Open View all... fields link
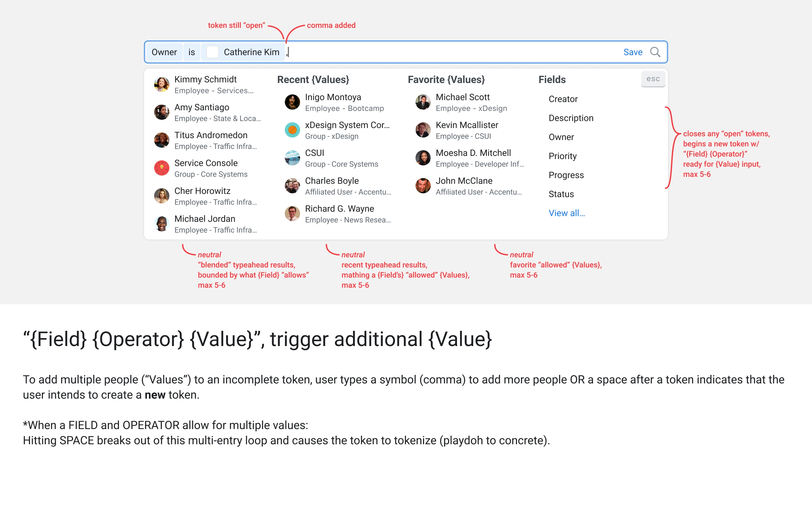Screen dimensions: 812x507 pos(566,213)
